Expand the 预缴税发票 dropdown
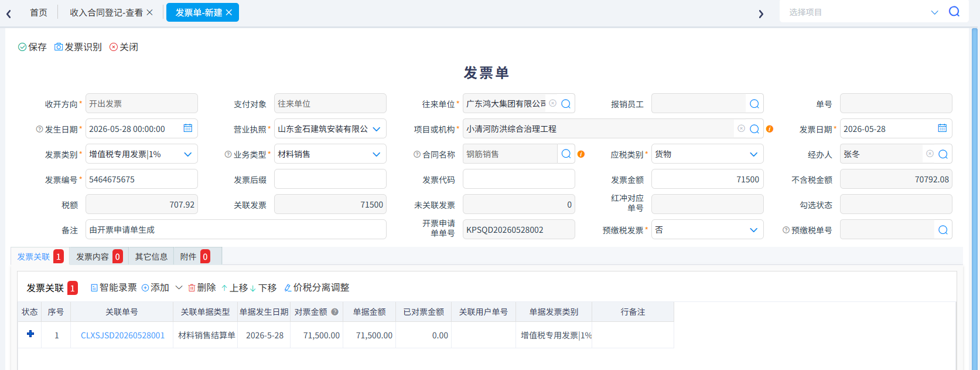Viewport: 980px width, 370px height. (754, 230)
